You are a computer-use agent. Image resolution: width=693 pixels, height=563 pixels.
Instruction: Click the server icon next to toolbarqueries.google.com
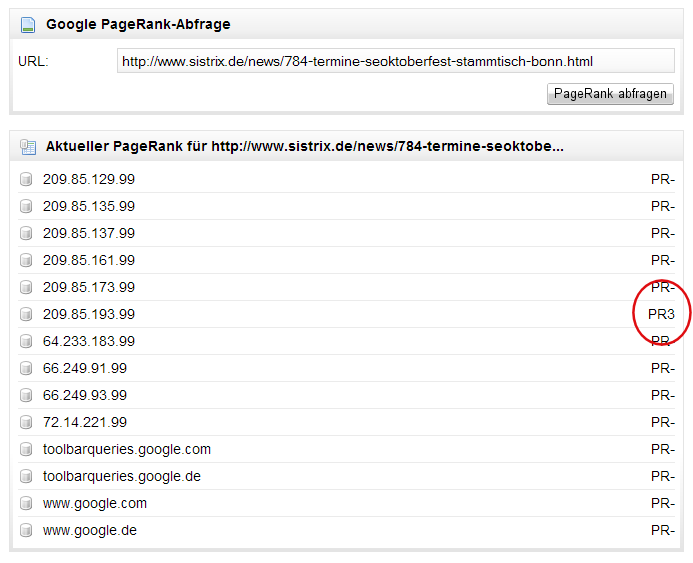click(x=27, y=450)
